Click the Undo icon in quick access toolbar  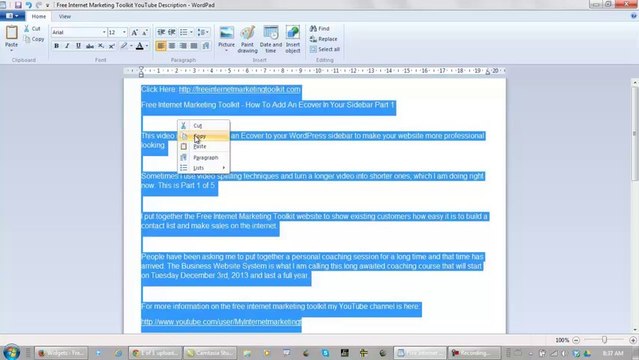(x=29, y=5)
